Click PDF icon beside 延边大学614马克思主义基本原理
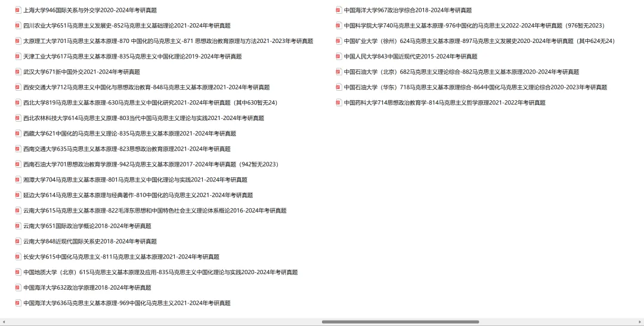The width and height of the screenshot is (644, 326). click(x=18, y=195)
